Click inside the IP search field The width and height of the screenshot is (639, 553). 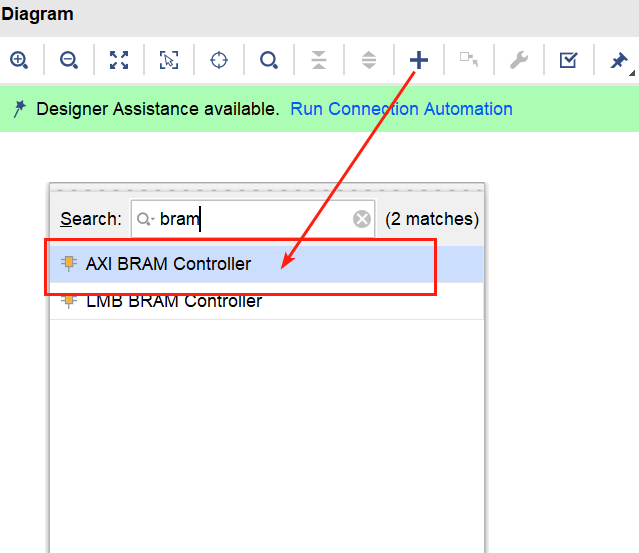click(x=253, y=219)
